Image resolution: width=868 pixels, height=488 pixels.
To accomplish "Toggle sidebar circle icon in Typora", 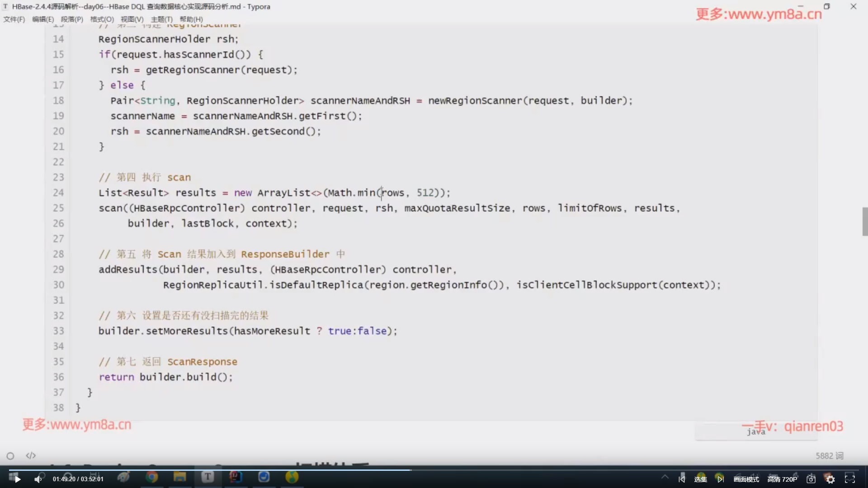I will tap(10, 456).
